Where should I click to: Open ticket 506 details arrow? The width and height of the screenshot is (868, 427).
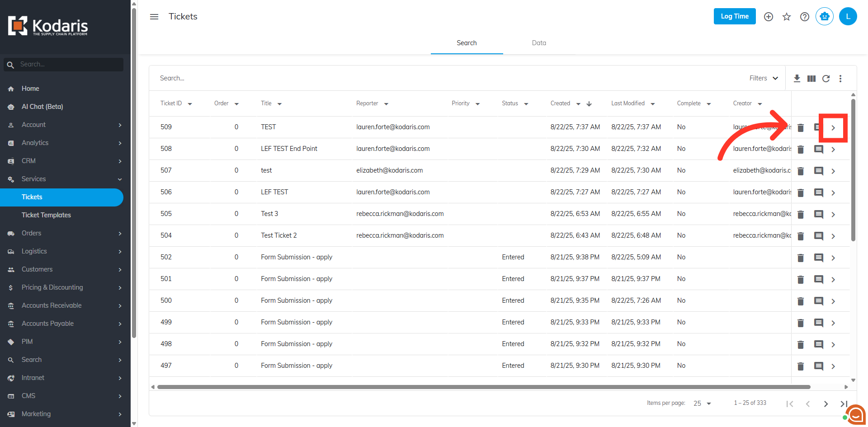point(833,193)
